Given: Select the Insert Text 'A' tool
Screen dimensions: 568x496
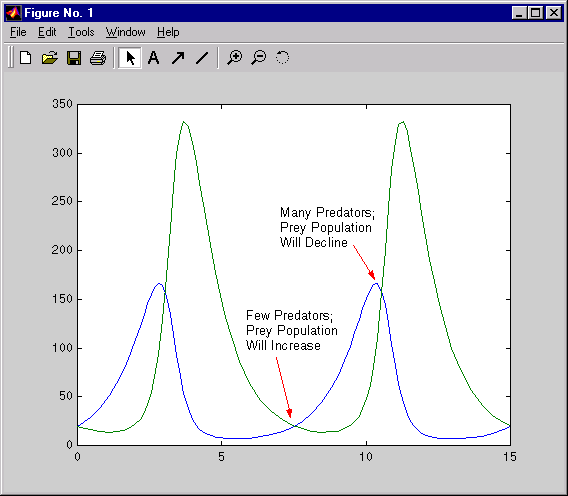Looking at the screenshot, I should point(154,58).
